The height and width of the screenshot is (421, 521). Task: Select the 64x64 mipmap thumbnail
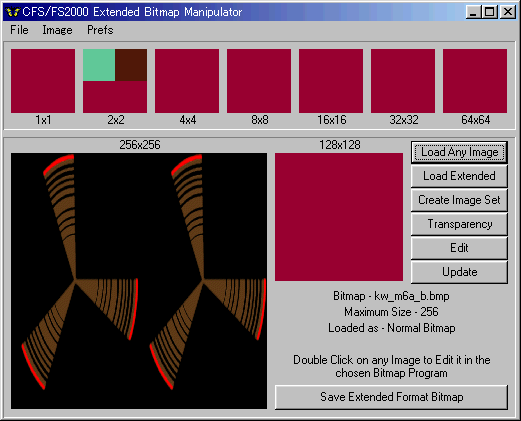(475, 81)
